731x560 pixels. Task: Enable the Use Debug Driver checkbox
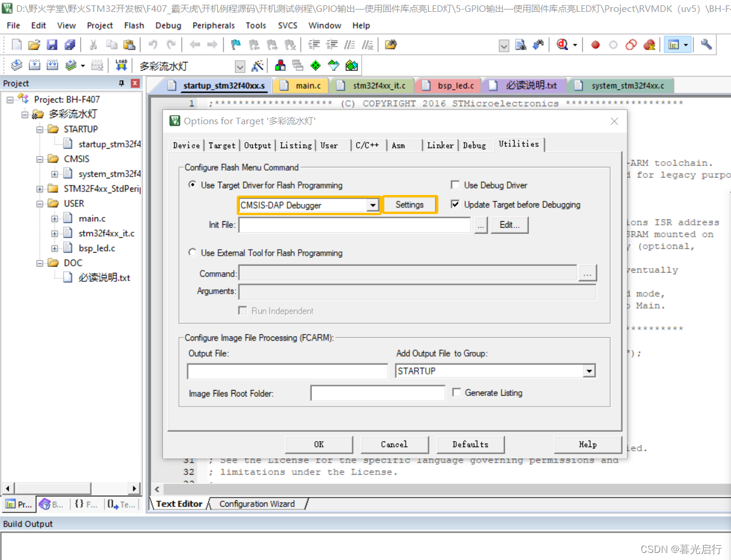[x=455, y=185]
